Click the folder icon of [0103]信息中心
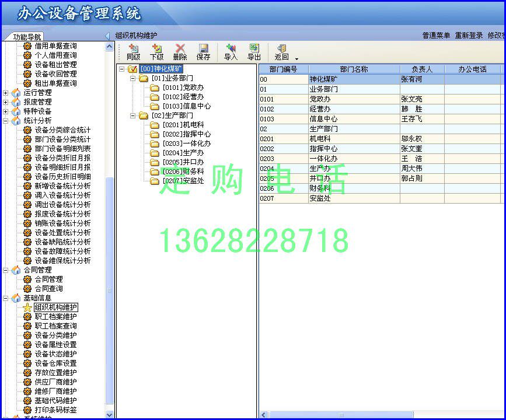 pos(155,106)
